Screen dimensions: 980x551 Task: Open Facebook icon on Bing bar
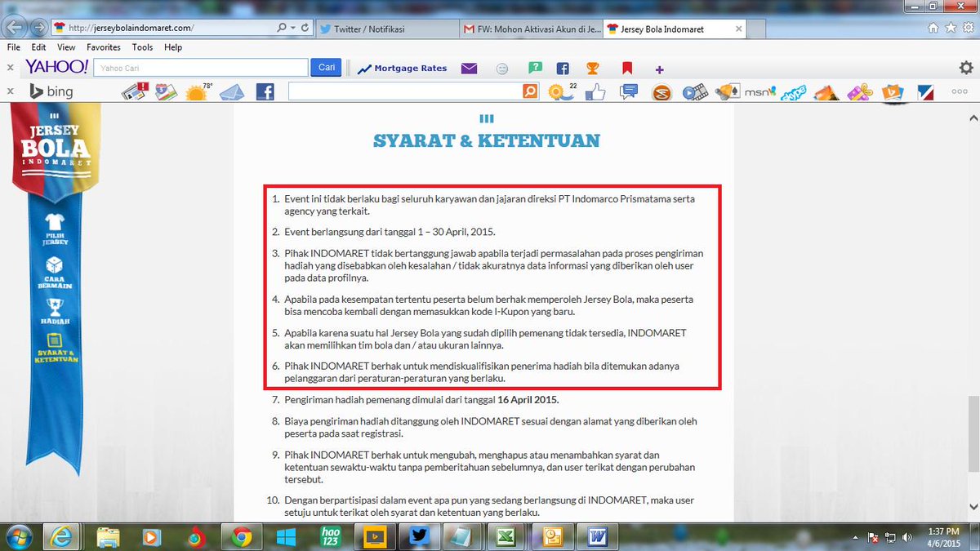[265, 92]
